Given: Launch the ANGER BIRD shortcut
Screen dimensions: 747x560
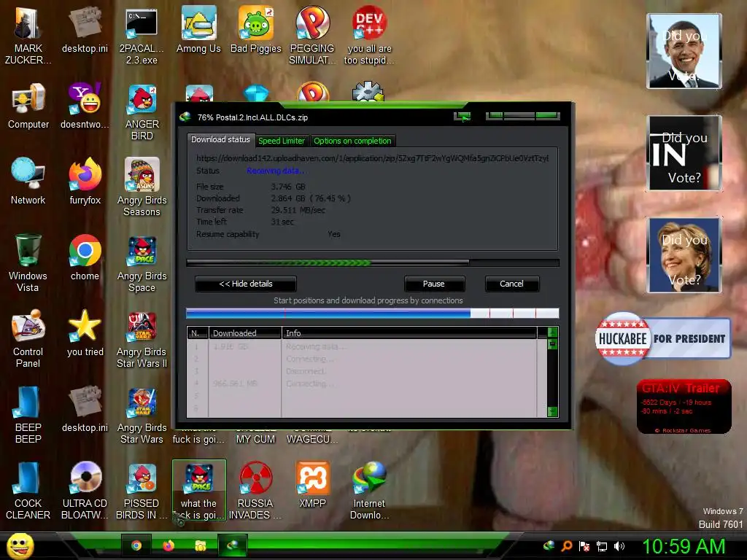Looking at the screenshot, I should pos(142,112).
